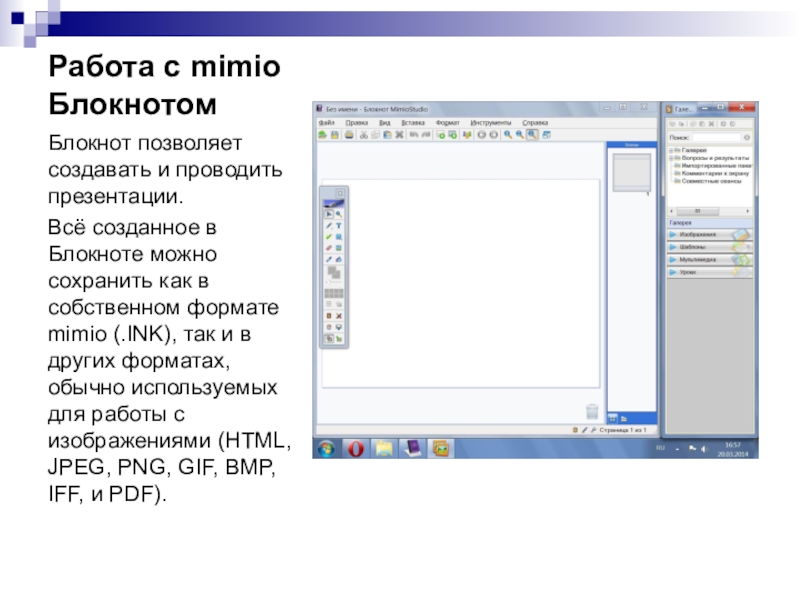This screenshot has width=800, height=600.
Task: Choose the Zoom magnifier tool in floating toolbox
Action: click(x=339, y=214)
